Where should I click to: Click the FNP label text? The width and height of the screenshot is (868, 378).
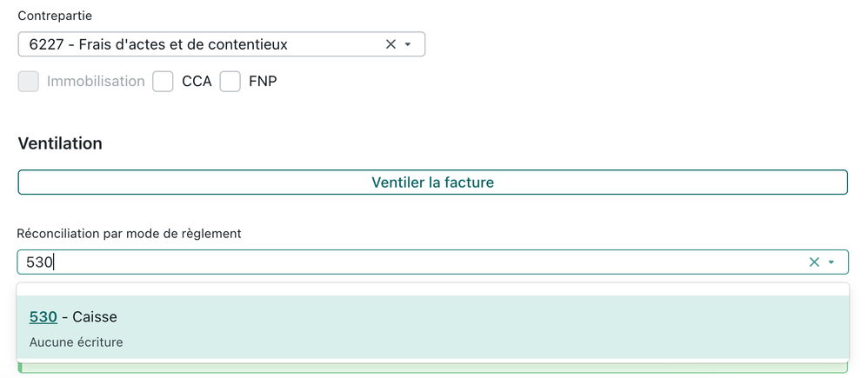point(263,82)
